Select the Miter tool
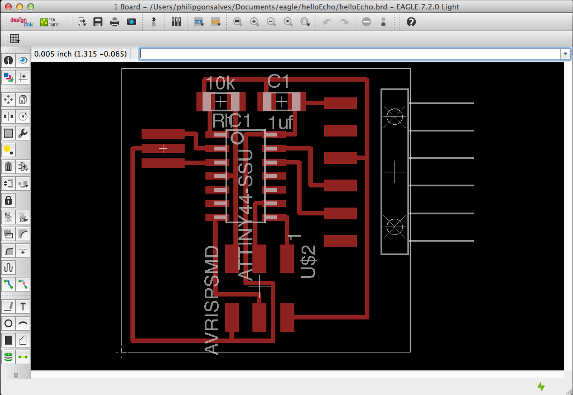573x395 pixels. [23, 234]
